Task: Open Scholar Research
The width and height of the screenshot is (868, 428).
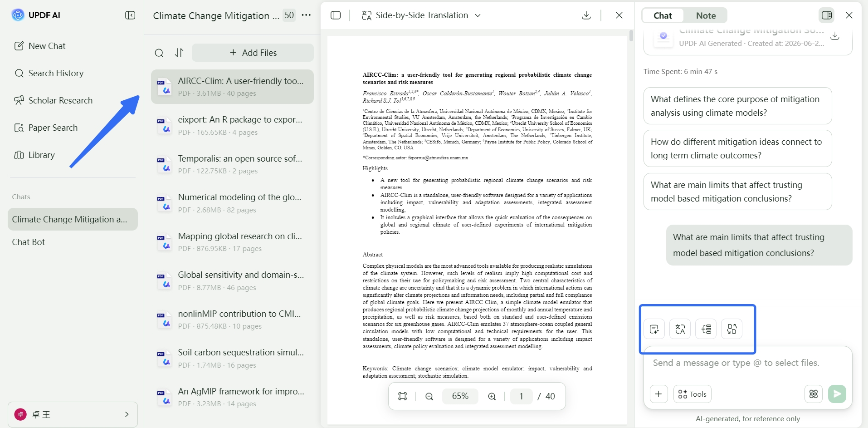Action: click(x=54, y=100)
